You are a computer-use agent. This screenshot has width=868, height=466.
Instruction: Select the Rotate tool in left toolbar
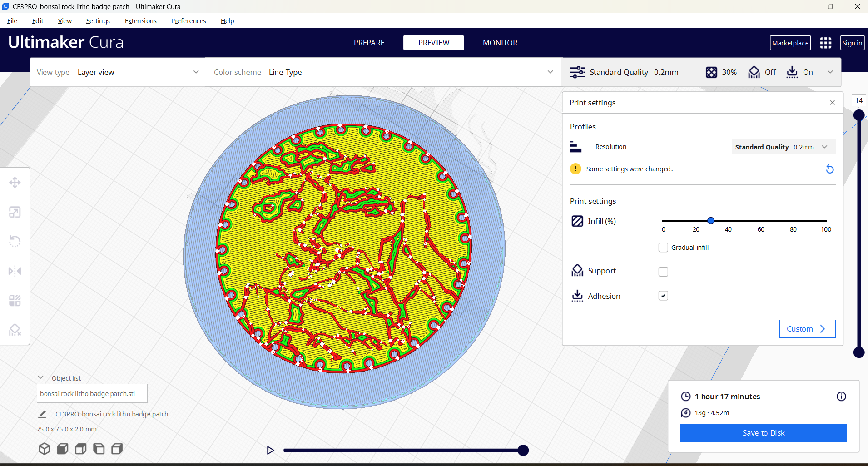[15, 241]
